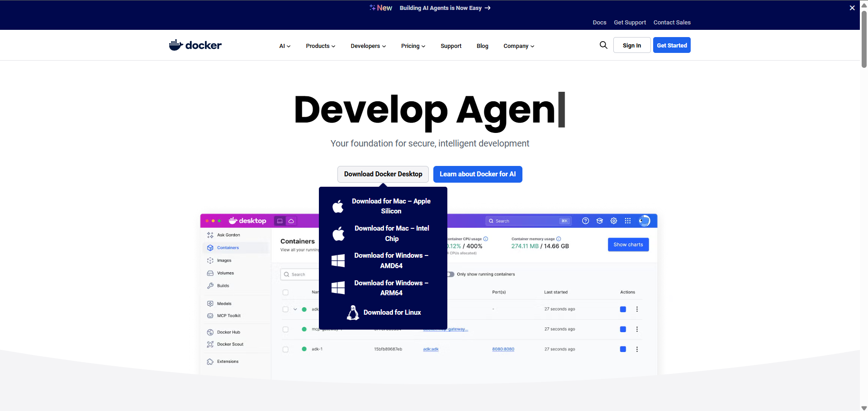Click the settings gear in Docker Desktop preview
The image size is (868, 411).
tap(614, 221)
